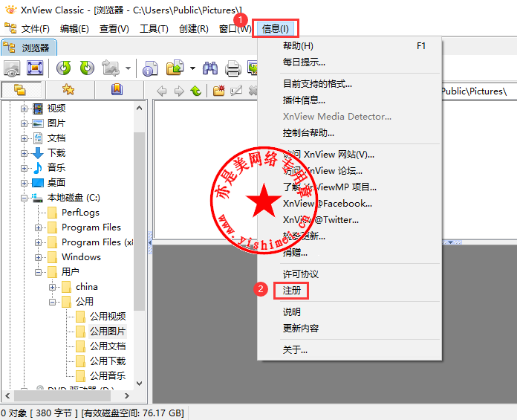Screen dimensions: 517x420
Task: Click the printer icon in toolbar
Action: click(233, 68)
